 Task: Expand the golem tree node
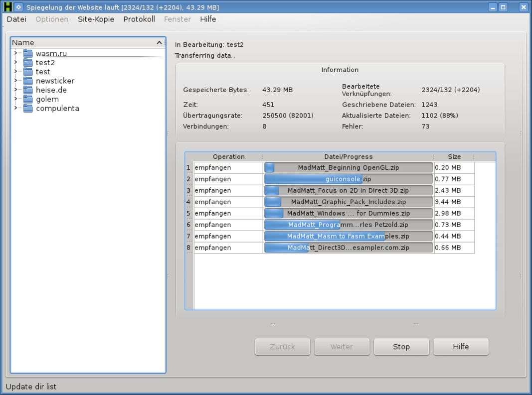[15, 99]
